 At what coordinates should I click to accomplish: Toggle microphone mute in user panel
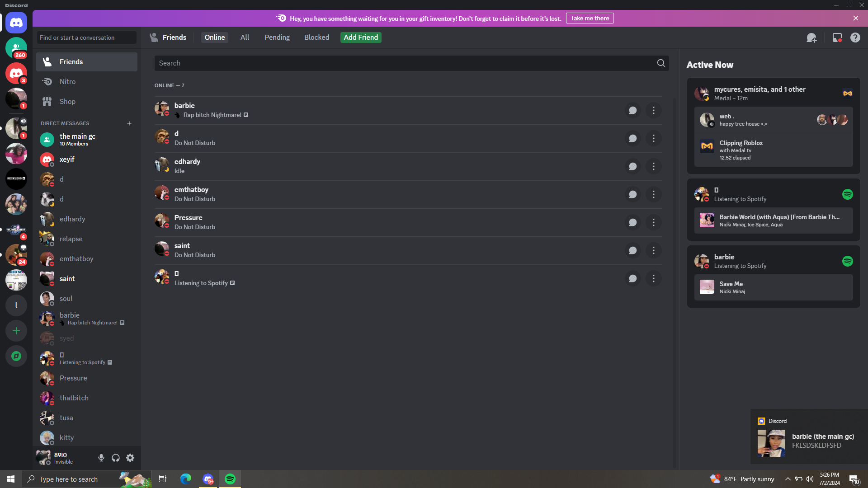coord(101,458)
